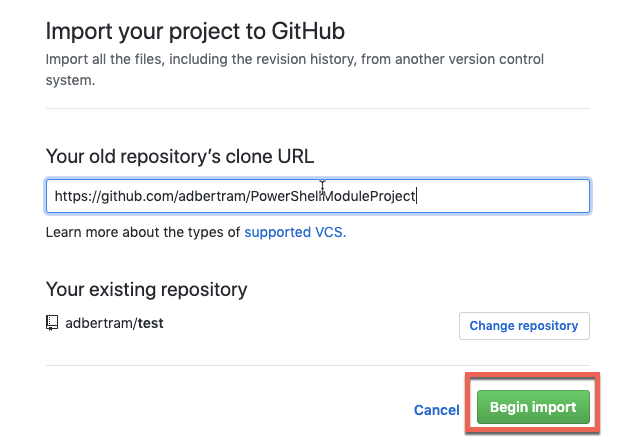
Task: Cancel the project import
Action: [436, 410]
